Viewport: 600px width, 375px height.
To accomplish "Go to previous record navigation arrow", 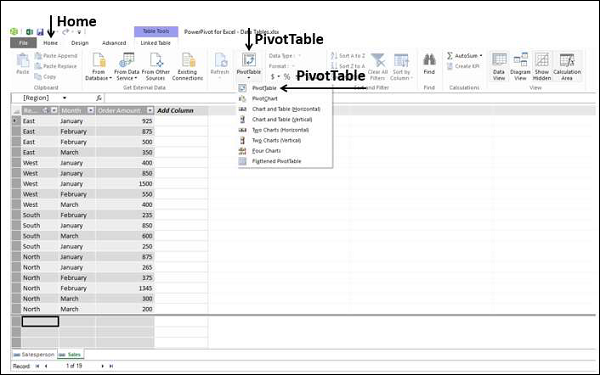I will pyautogui.click(x=46, y=366).
